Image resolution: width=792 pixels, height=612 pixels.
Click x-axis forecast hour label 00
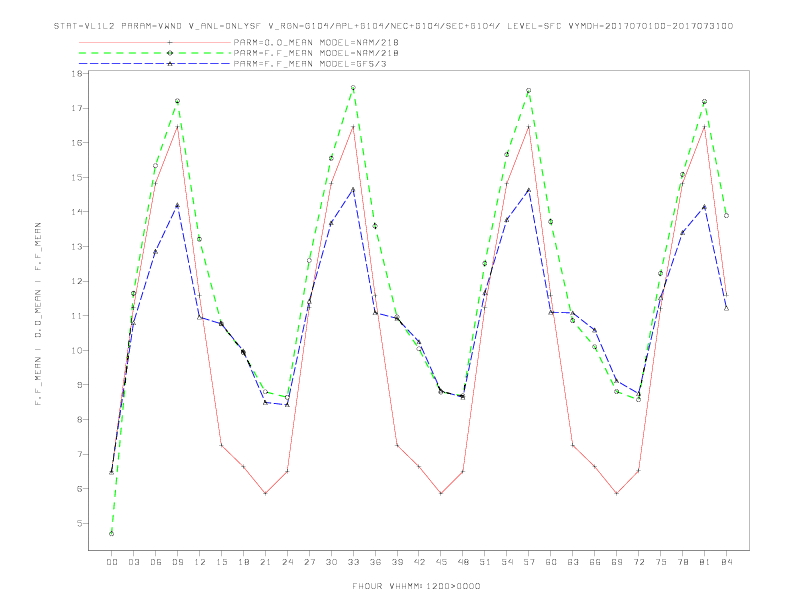112,562
